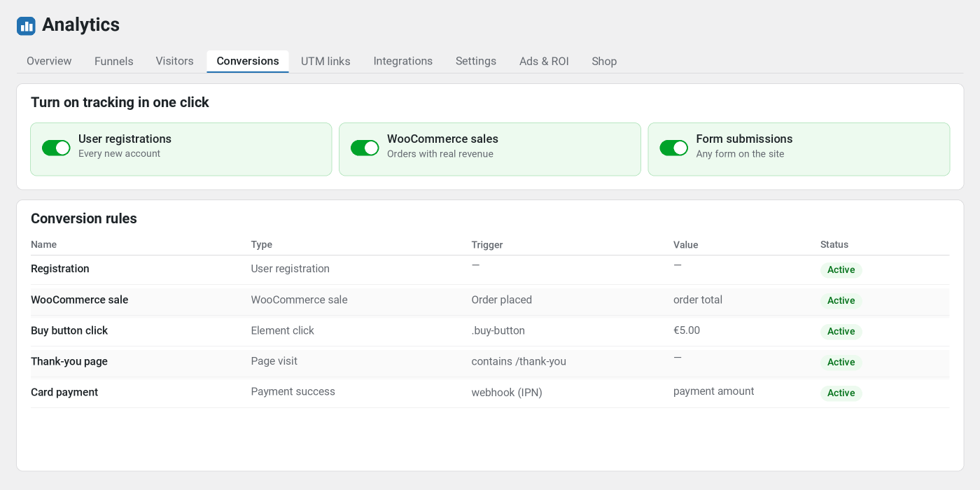The width and height of the screenshot is (980, 490).
Task: Click the 'contains /thank-you' trigger cell
Action: [519, 361]
